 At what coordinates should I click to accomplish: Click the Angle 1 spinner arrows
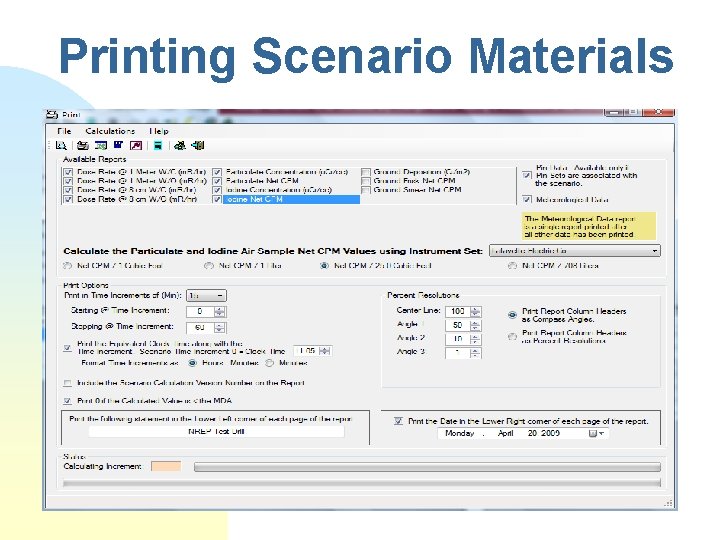point(476,325)
